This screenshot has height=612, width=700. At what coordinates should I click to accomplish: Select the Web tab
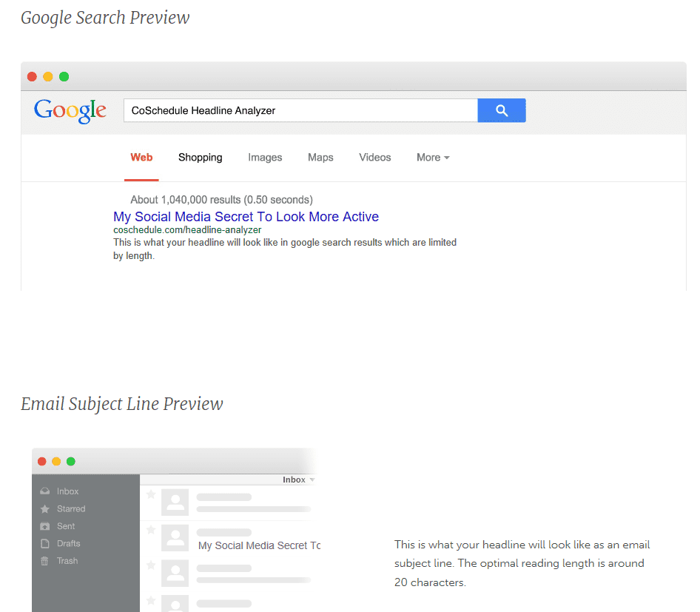[x=141, y=158]
